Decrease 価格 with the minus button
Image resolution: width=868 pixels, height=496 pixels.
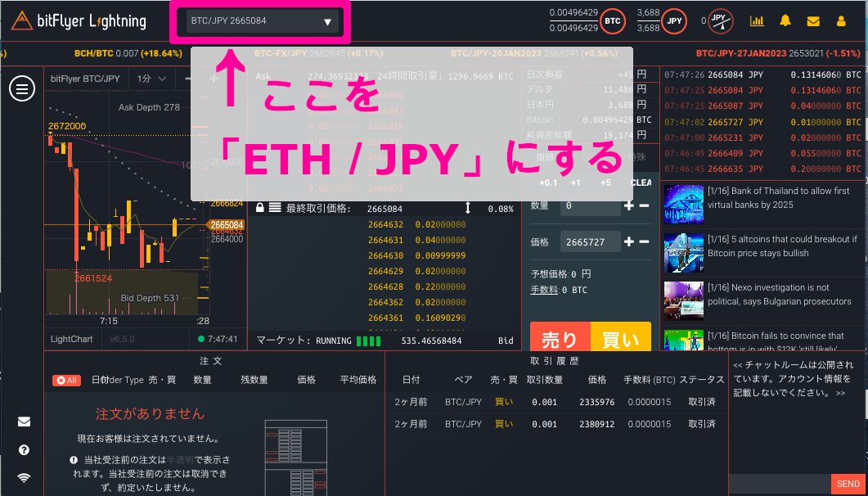644,242
